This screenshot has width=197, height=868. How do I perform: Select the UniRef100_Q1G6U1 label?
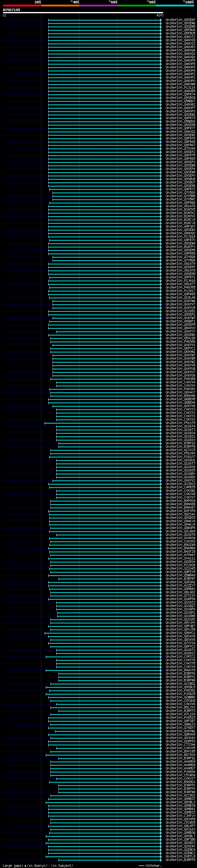pos(180,460)
